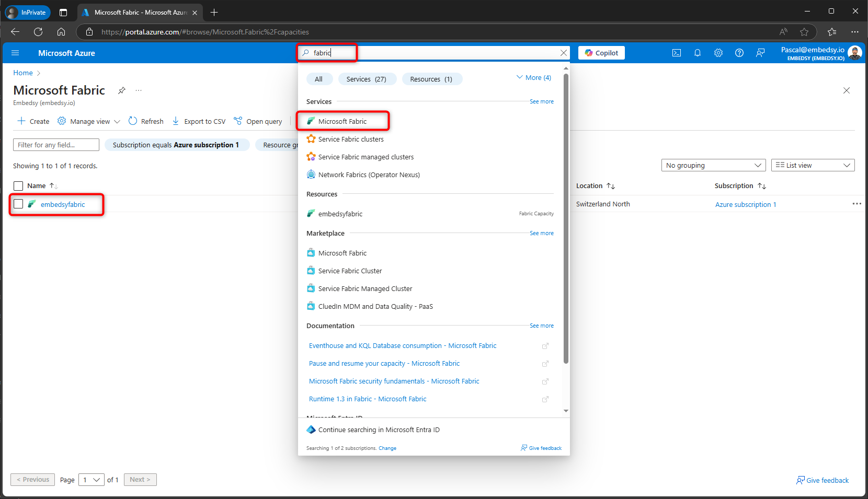868x499 pixels.
Task: Open the notifications bell
Action: 698,53
